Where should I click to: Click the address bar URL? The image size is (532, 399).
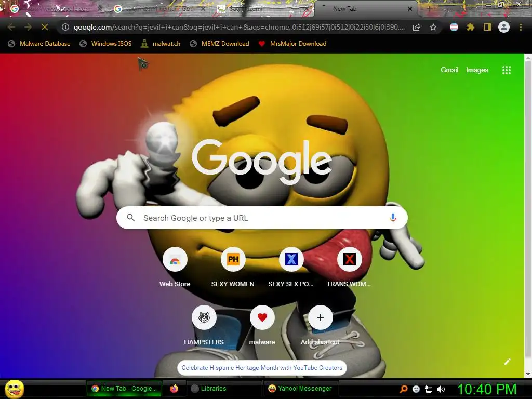pos(239,27)
